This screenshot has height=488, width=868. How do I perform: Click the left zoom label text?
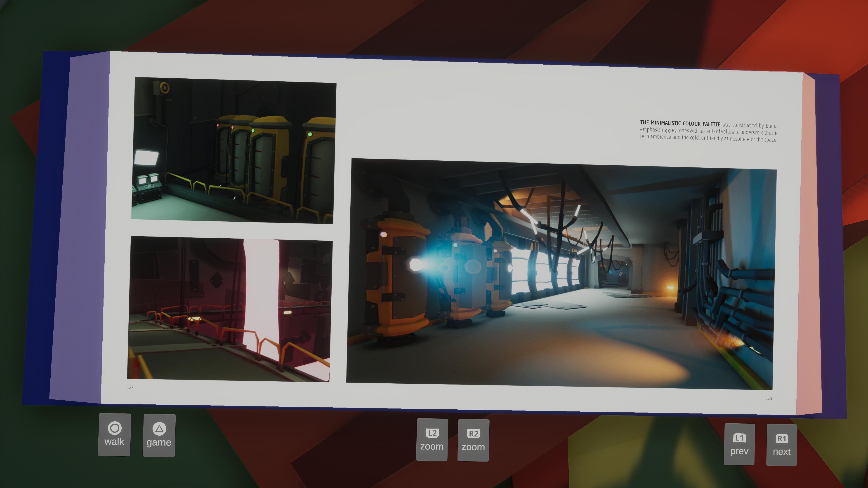432,447
